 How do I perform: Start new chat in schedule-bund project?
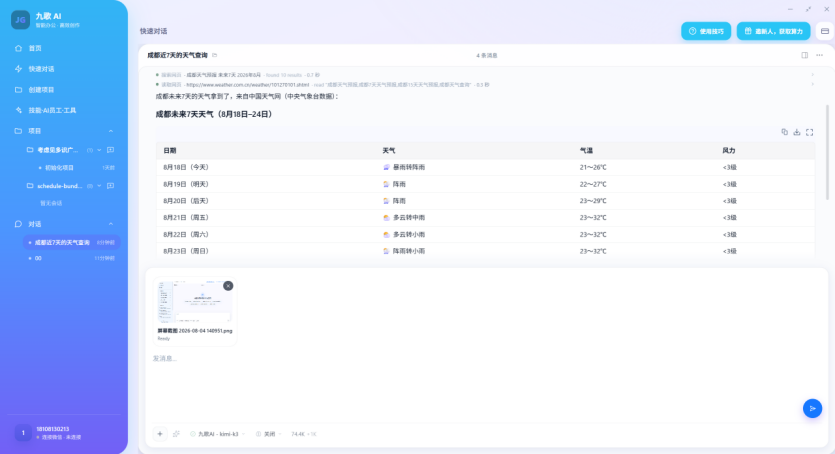[111, 186]
